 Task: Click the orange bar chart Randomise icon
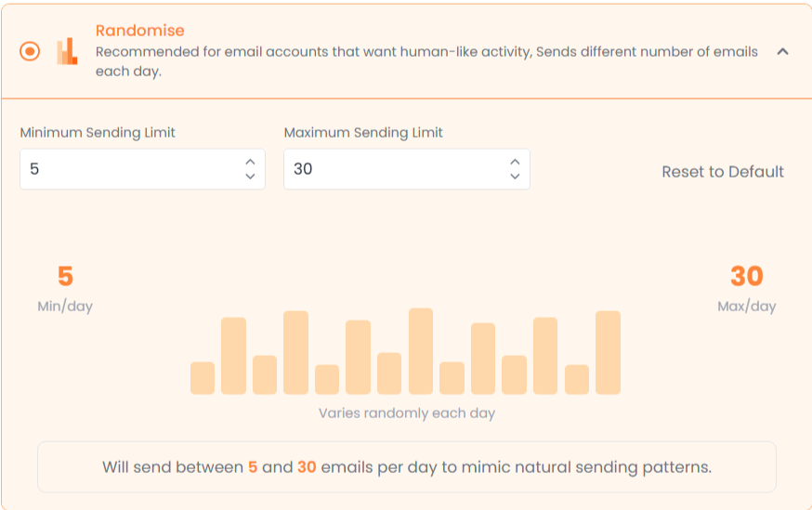click(x=67, y=51)
